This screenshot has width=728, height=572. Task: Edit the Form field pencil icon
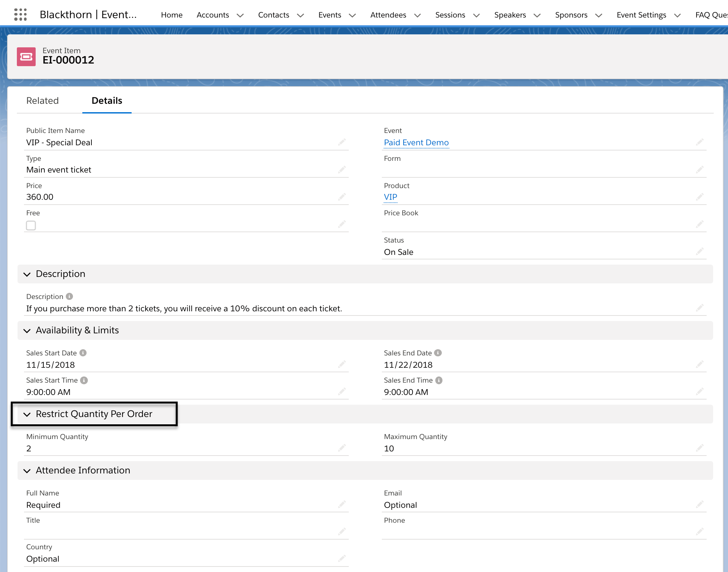coord(699,170)
